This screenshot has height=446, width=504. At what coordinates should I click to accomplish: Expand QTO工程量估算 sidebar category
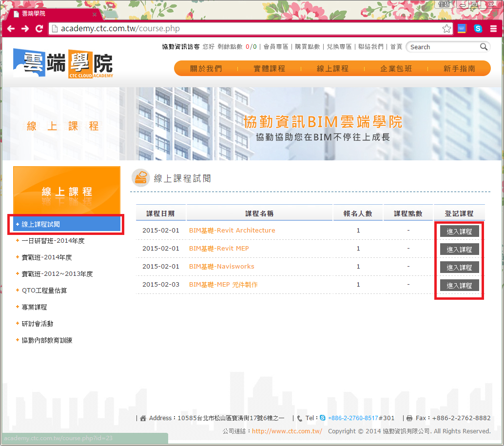(44, 291)
